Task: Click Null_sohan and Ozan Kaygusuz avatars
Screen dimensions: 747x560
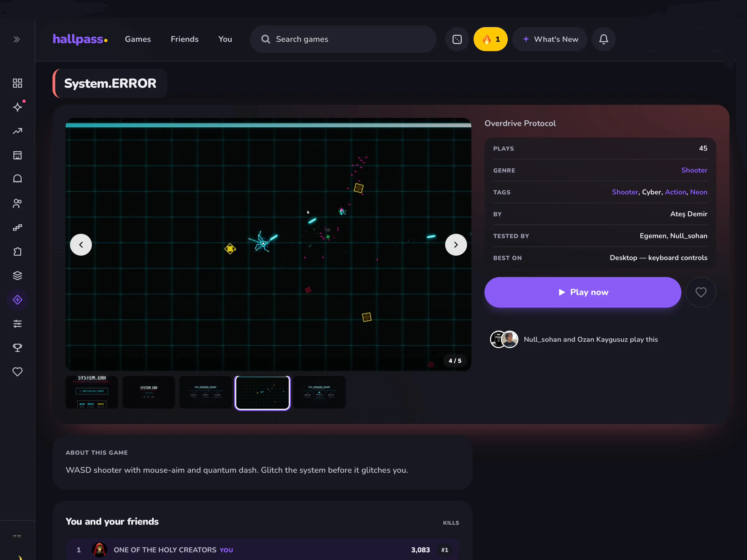Action: click(x=504, y=339)
